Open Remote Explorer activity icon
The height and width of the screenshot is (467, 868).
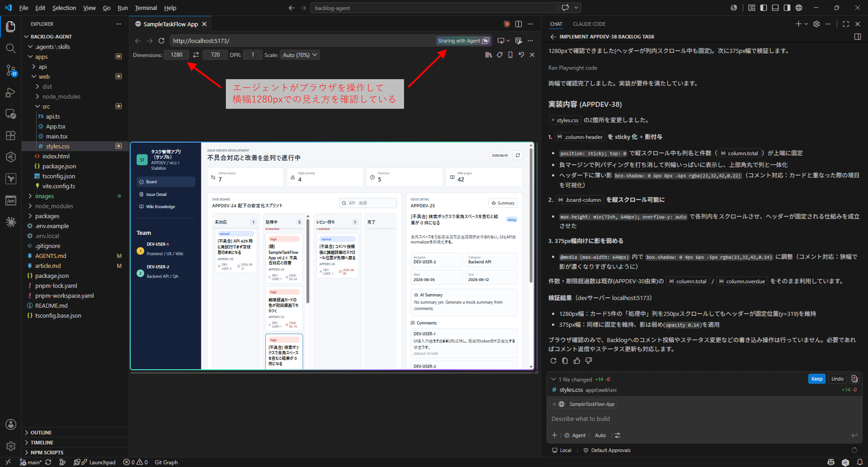[x=11, y=114]
